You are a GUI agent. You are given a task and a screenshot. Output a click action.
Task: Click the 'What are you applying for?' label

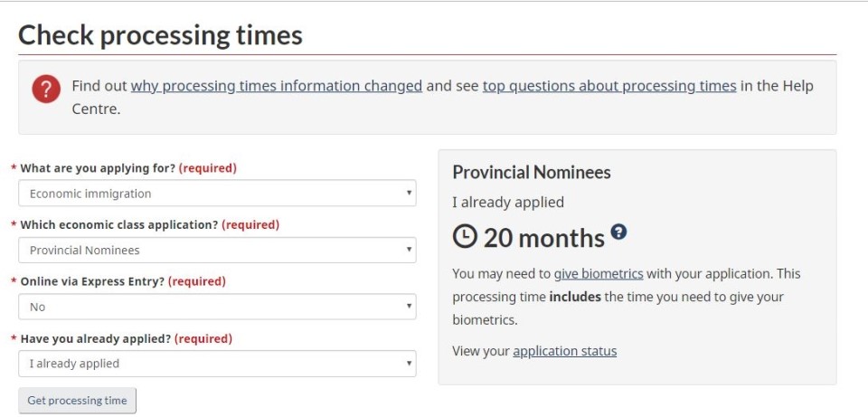pyautogui.click(x=98, y=168)
